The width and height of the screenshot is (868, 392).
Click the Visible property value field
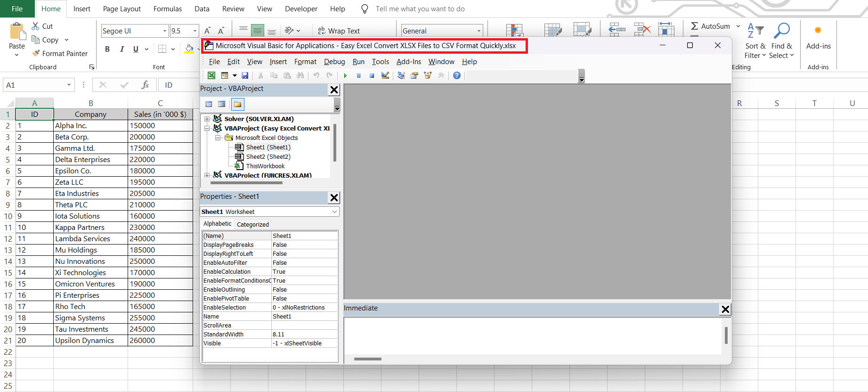(x=304, y=343)
